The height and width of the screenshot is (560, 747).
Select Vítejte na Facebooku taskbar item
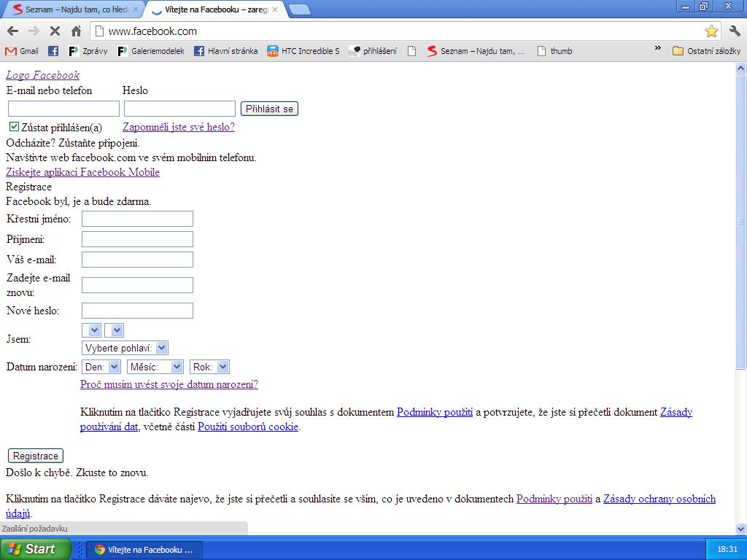pos(145,550)
